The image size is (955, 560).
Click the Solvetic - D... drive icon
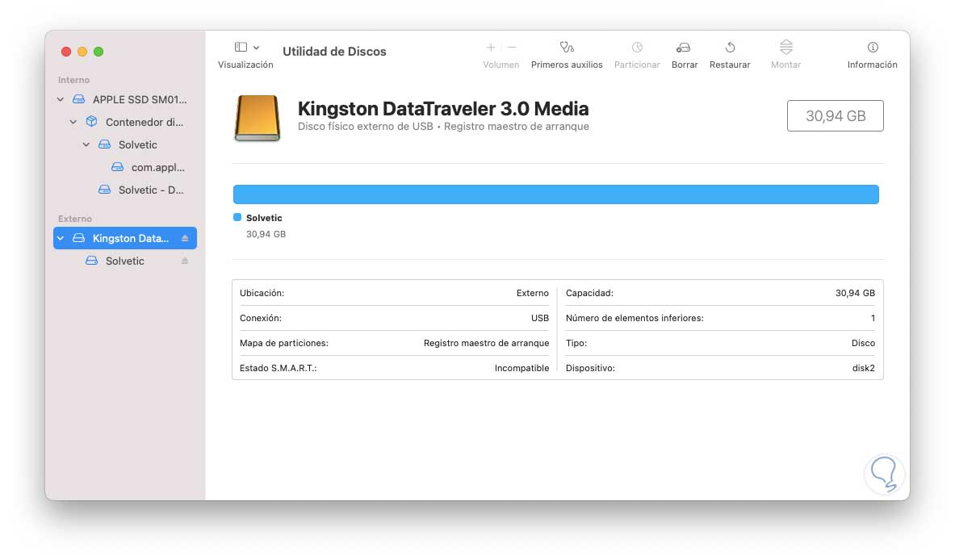(105, 190)
